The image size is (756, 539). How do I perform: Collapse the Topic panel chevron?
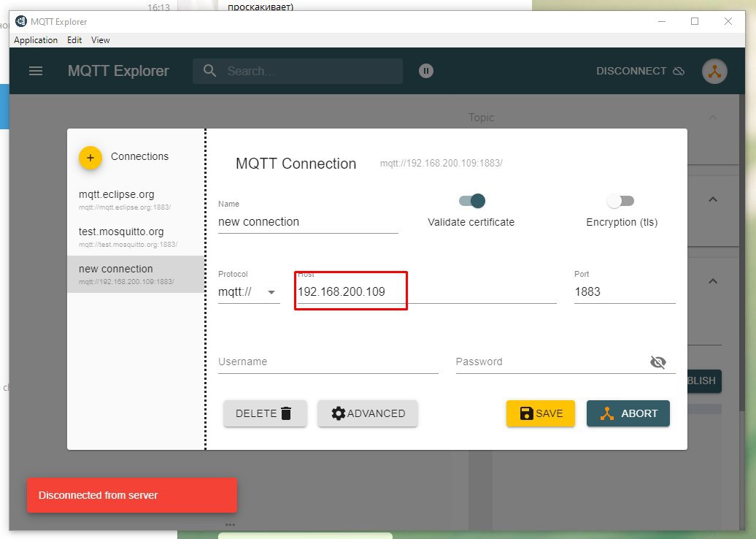[713, 118]
